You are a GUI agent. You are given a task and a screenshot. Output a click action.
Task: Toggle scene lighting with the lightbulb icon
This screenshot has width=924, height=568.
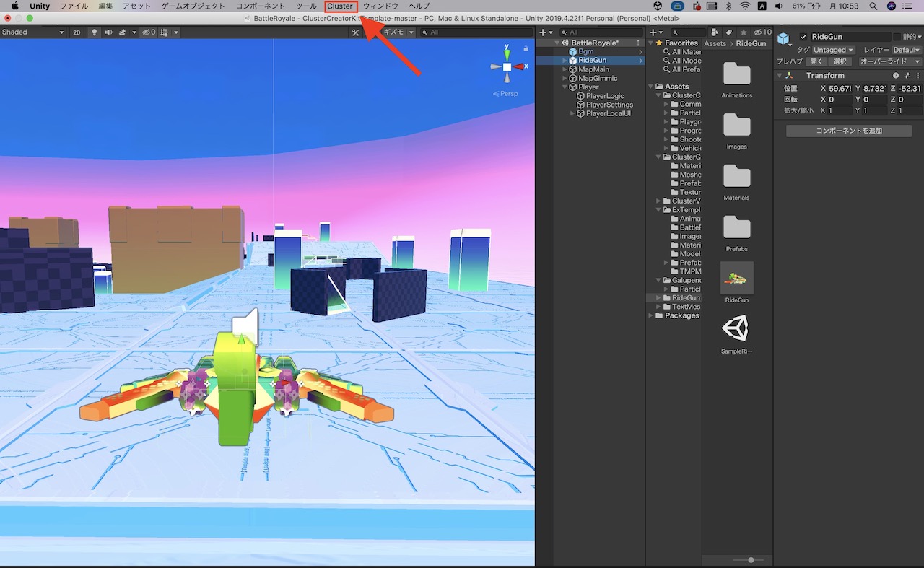tap(94, 32)
